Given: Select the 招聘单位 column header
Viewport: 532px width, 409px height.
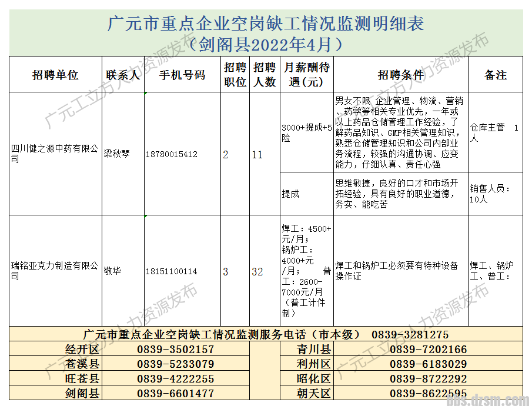Looking at the screenshot, I should click(x=55, y=75).
